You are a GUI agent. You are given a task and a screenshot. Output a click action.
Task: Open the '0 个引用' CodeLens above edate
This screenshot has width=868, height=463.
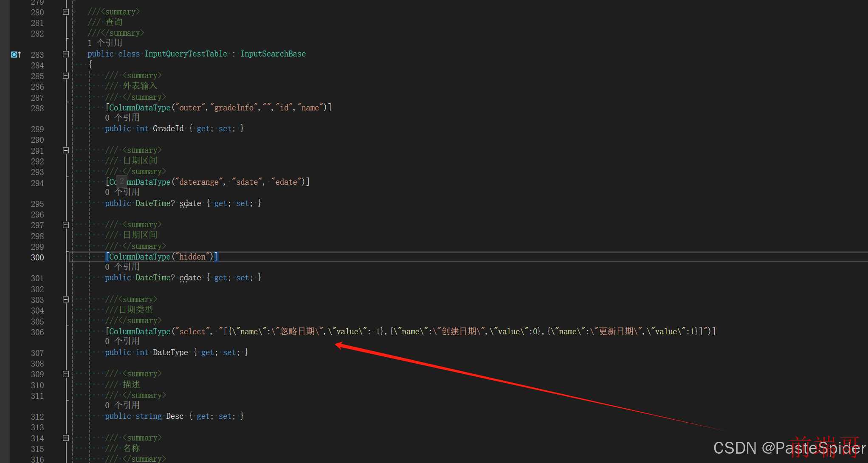tap(122, 267)
